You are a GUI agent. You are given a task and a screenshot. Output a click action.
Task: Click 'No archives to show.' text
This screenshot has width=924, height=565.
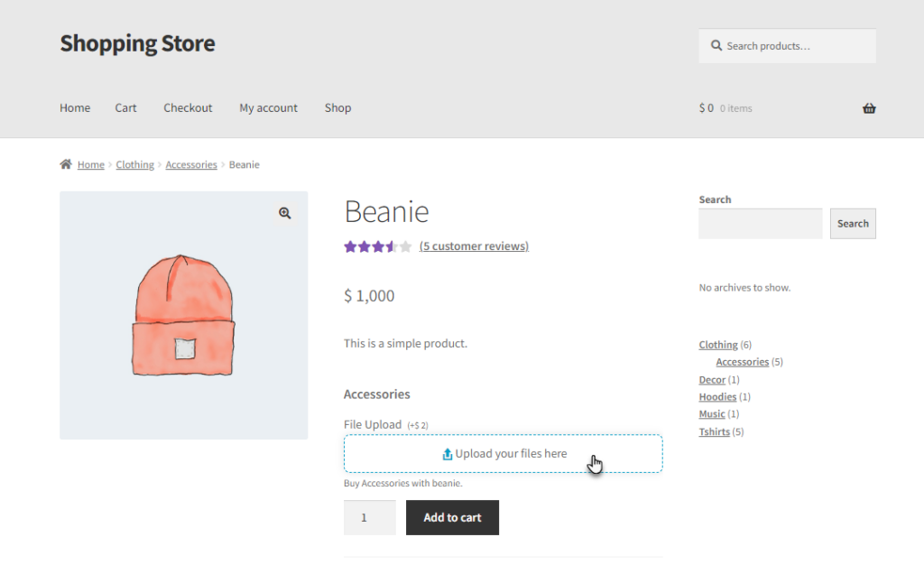click(744, 288)
